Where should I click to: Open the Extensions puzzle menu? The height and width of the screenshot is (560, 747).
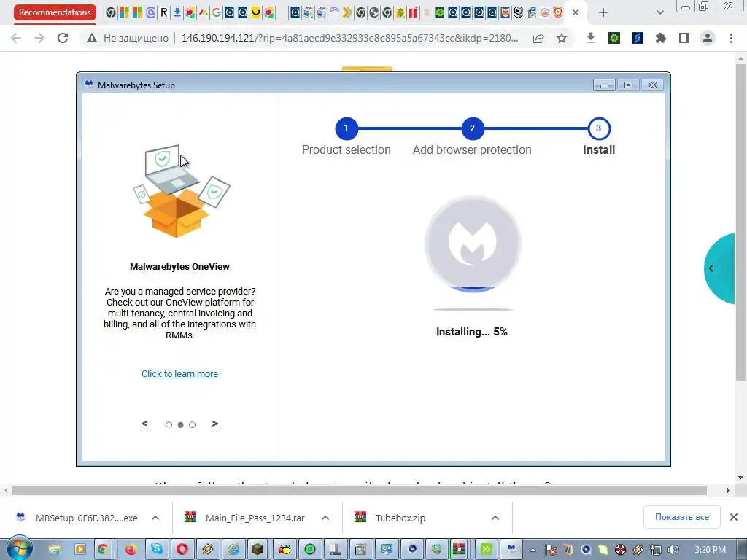661,38
